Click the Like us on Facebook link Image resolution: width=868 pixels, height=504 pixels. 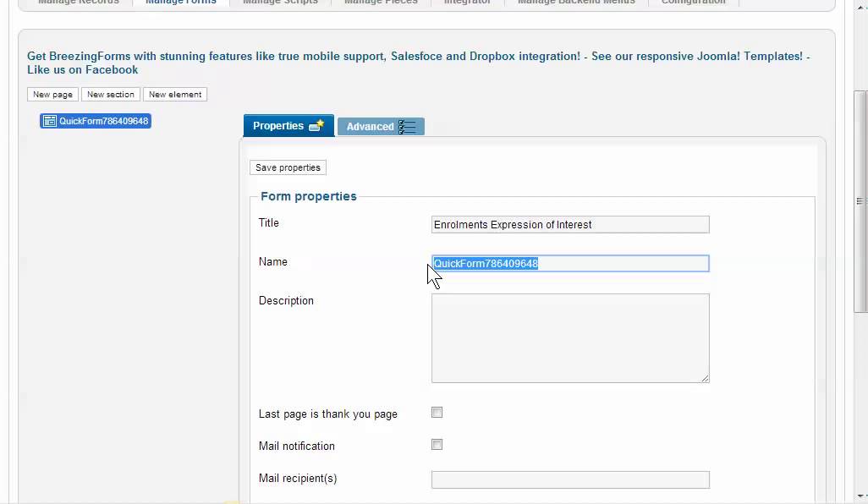click(x=82, y=69)
